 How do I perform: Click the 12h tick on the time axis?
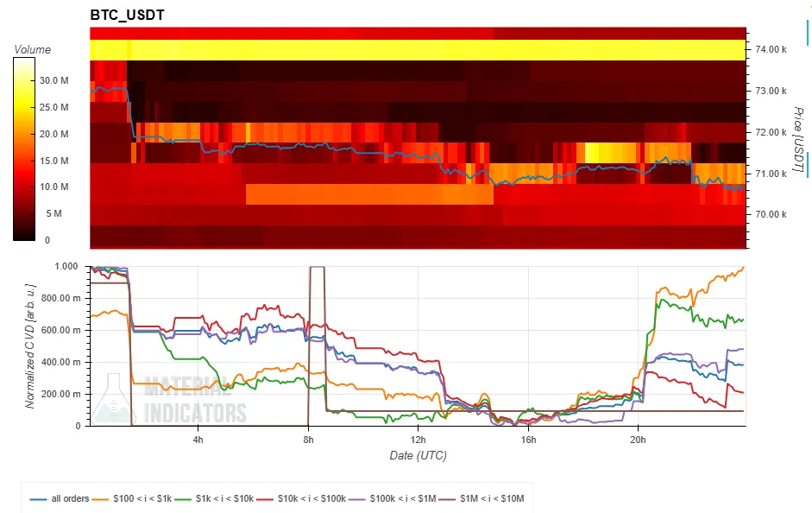click(x=418, y=440)
